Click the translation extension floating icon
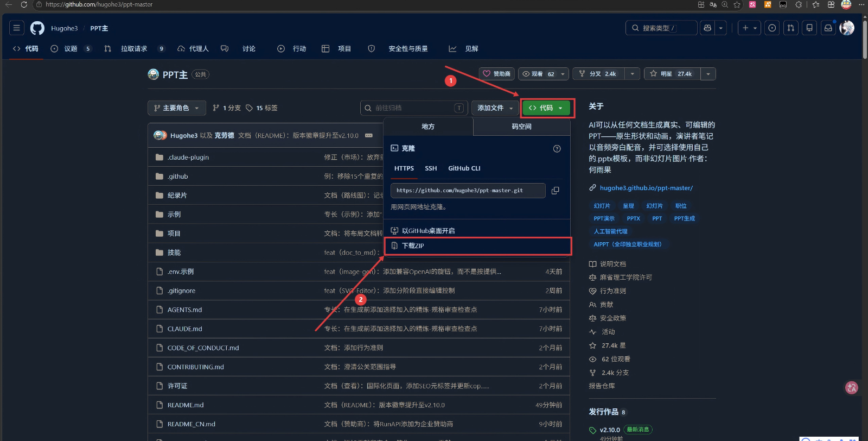The height and width of the screenshot is (441, 868). click(x=852, y=388)
